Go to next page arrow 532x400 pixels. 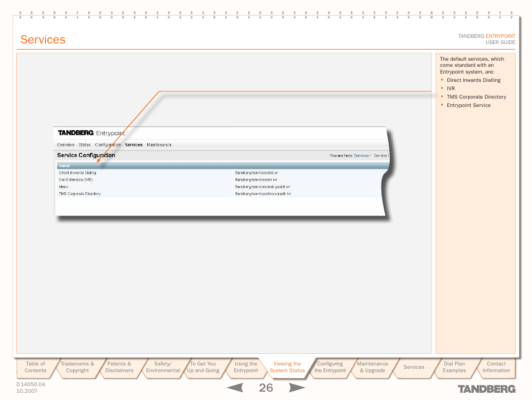(x=297, y=387)
